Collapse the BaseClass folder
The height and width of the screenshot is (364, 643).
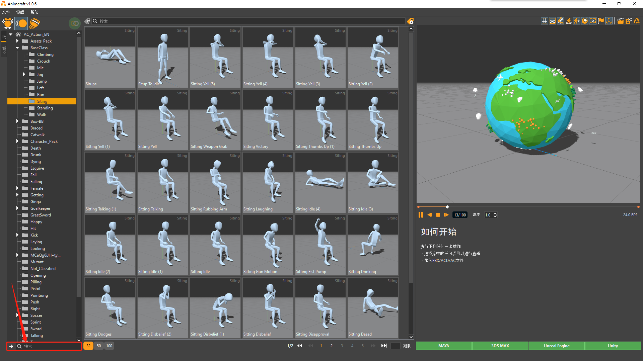point(17,48)
